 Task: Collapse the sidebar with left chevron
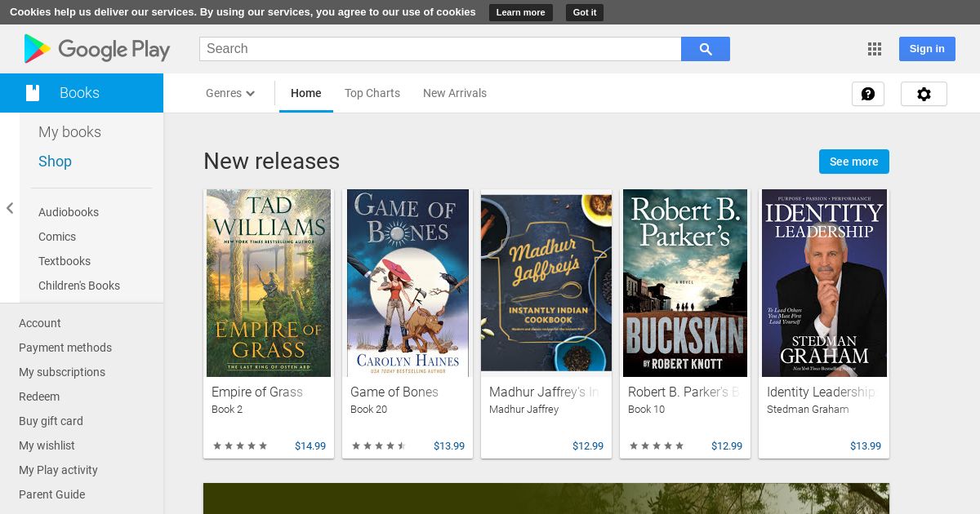click(x=10, y=208)
